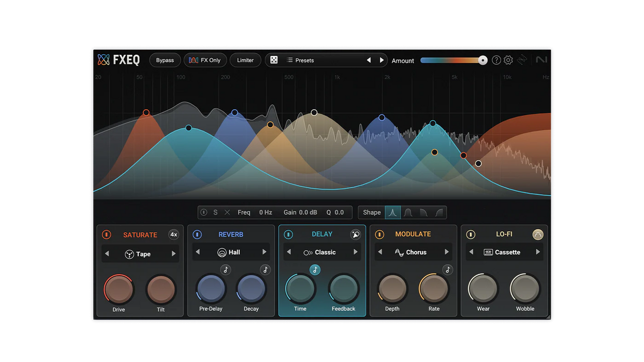Toggle the Limiter

(x=245, y=60)
